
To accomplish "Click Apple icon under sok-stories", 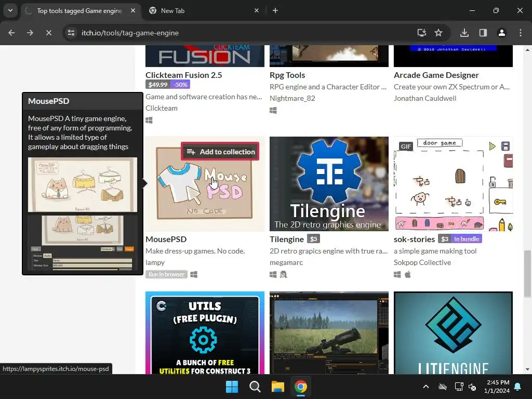I will pyautogui.click(x=408, y=274).
